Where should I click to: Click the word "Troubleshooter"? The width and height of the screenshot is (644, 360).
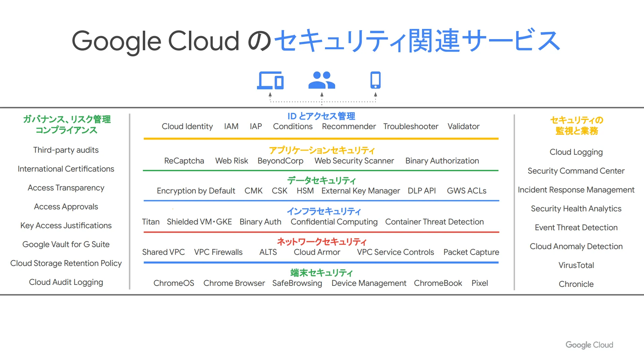(x=411, y=126)
